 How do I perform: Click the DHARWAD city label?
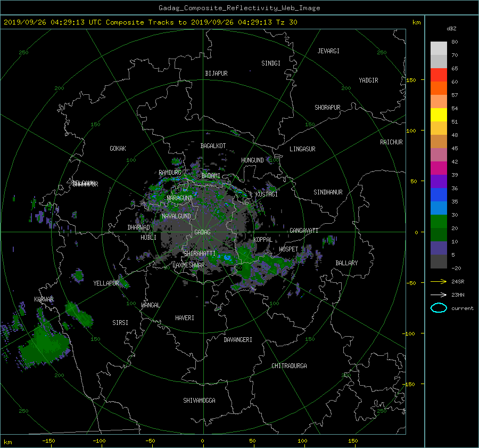tap(138, 227)
